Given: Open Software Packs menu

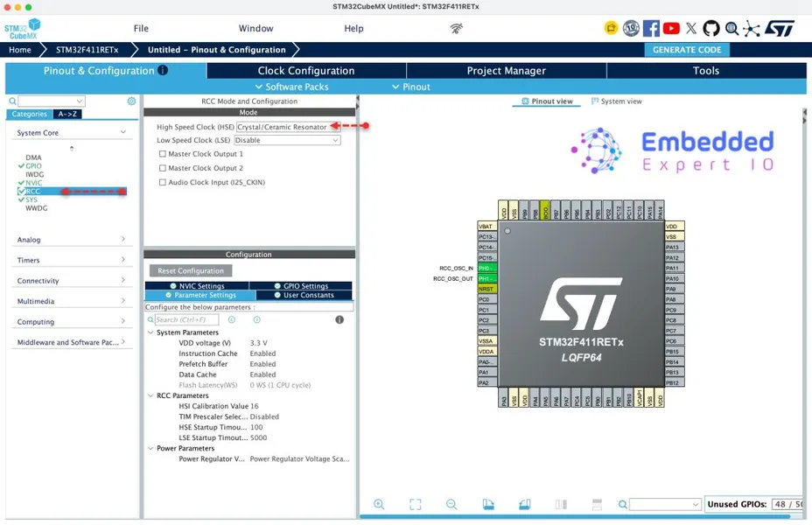Looking at the screenshot, I should [292, 87].
